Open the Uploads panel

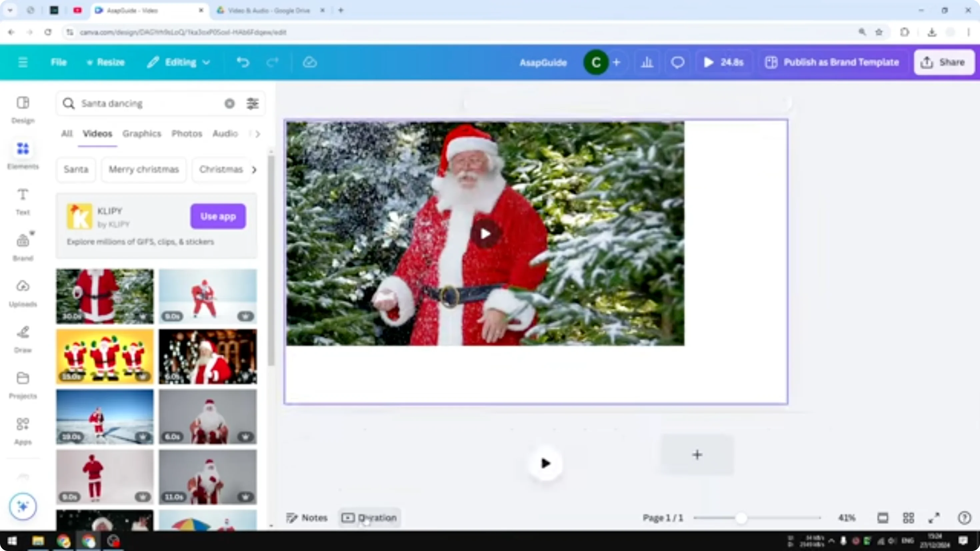point(23,292)
